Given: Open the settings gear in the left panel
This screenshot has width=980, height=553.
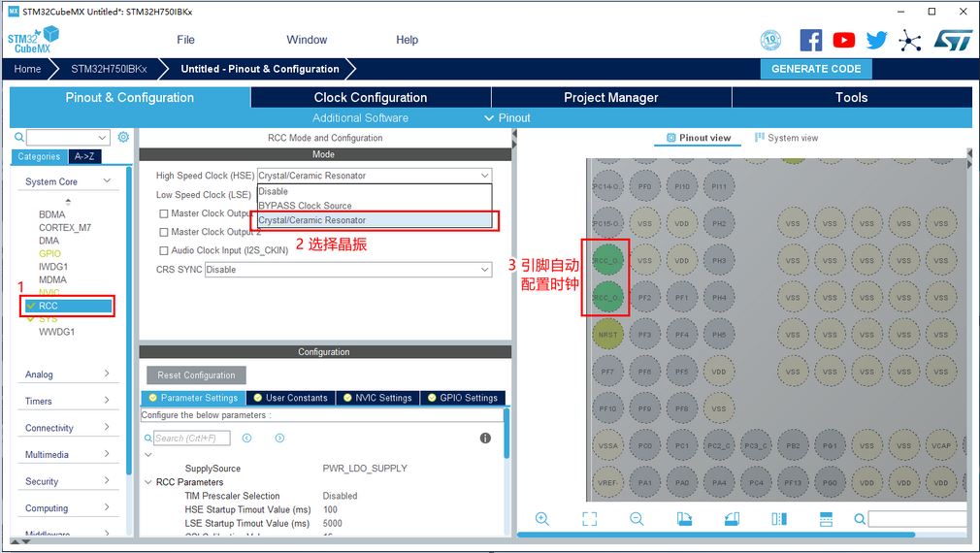Looking at the screenshot, I should tap(123, 138).
